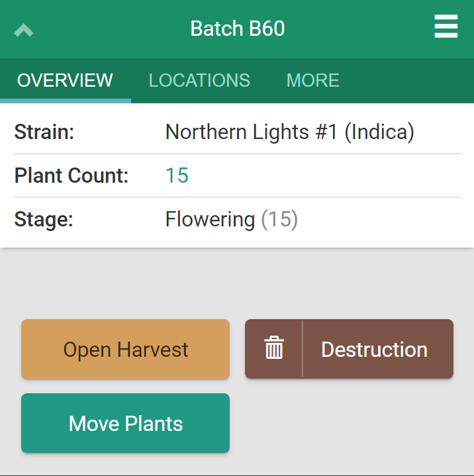
Task: Click the Batch B60 title
Action: click(237, 28)
